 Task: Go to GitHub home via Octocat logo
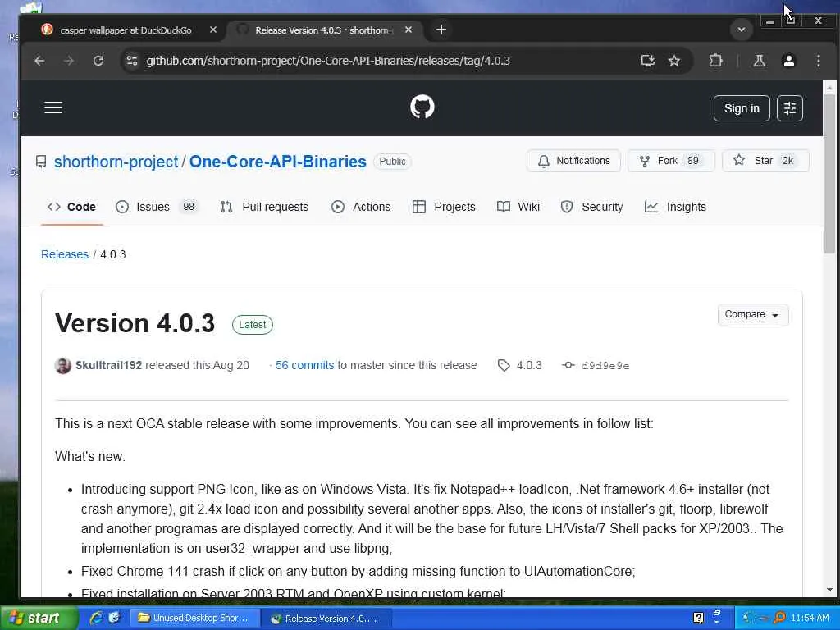tap(422, 107)
